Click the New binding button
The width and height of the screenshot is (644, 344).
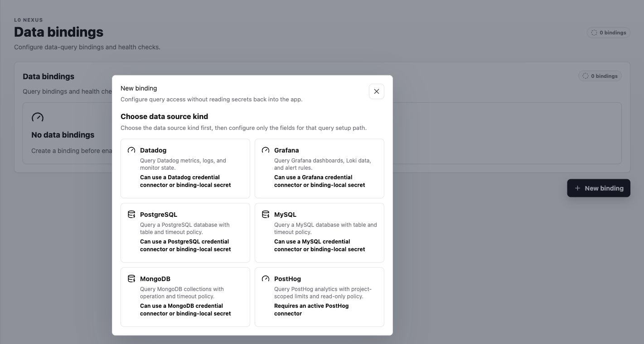click(x=599, y=188)
